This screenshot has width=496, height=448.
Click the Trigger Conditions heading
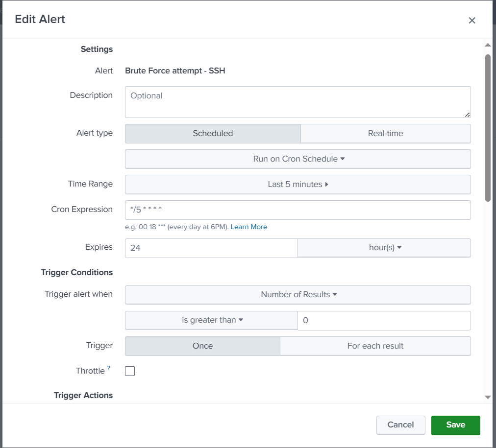tap(77, 272)
